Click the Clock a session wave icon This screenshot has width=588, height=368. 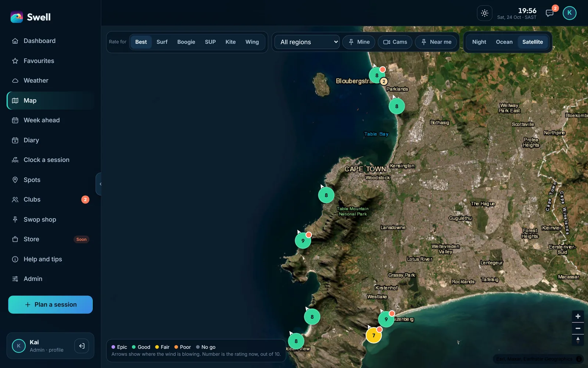coord(15,160)
